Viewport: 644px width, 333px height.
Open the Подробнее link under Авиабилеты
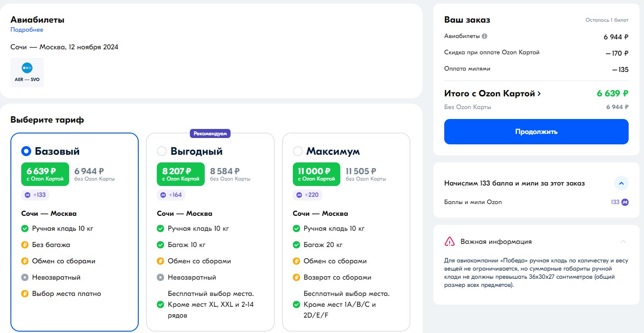point(27,30)
